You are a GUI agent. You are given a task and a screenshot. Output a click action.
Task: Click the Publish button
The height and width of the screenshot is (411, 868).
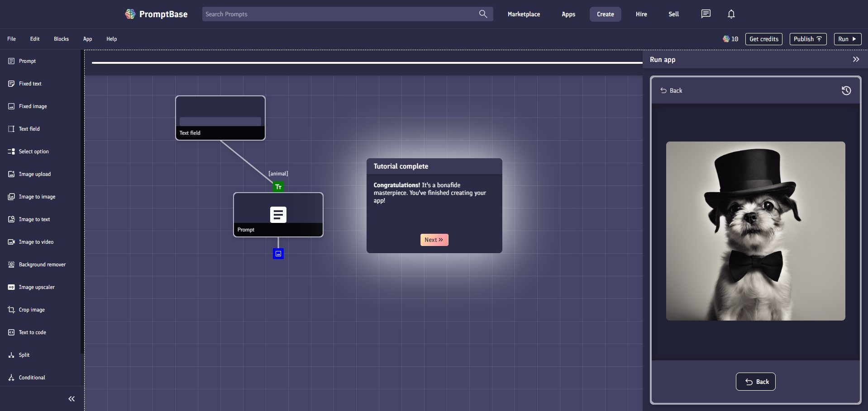pyautogui.click(x=808, y=39)
